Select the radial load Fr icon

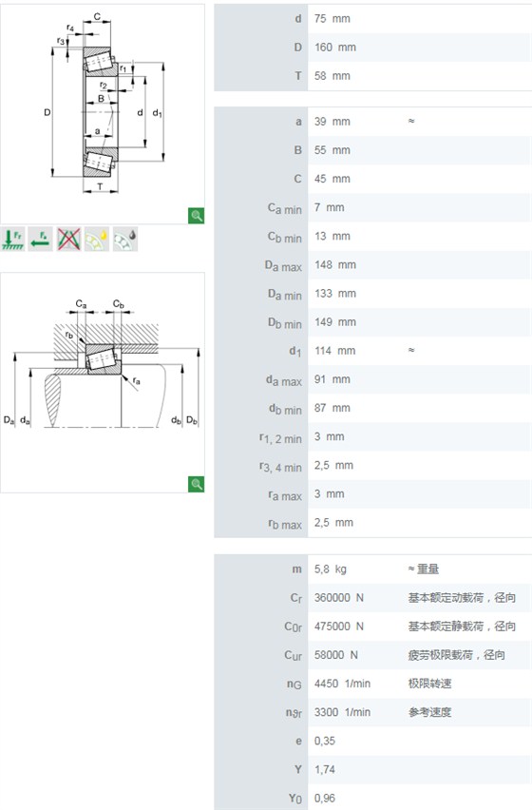pyautogui.click(x=13, y=240)
